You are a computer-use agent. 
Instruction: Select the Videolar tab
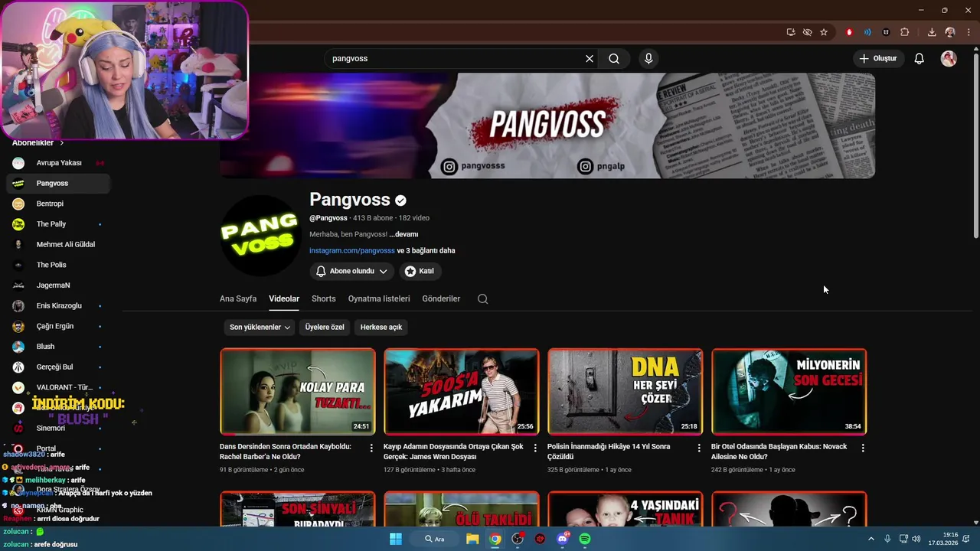click(x=284, y=298)
